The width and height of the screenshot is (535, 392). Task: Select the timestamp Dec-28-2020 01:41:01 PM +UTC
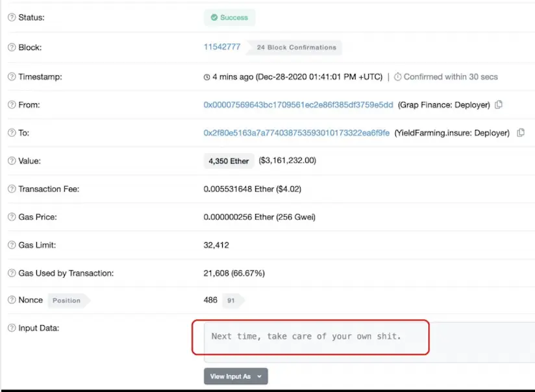pos(319,77)
